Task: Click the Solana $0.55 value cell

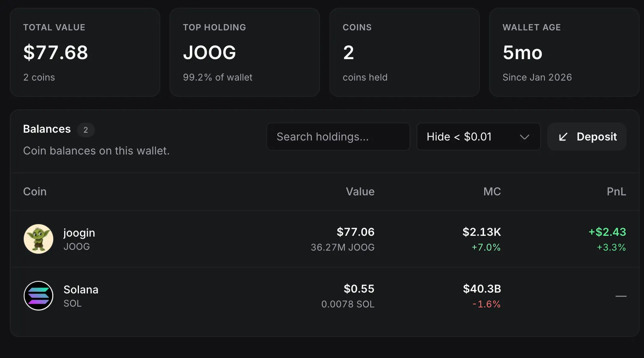Action: 359,289
